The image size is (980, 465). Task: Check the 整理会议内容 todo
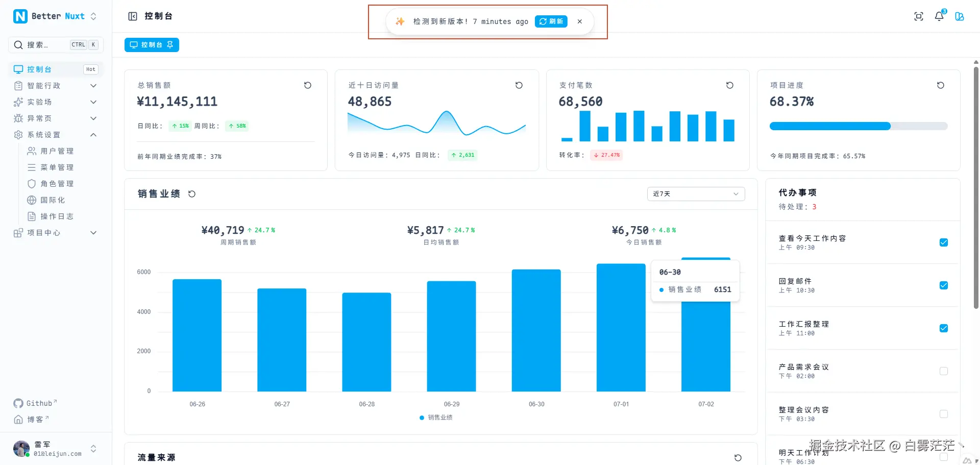[944, 414]
